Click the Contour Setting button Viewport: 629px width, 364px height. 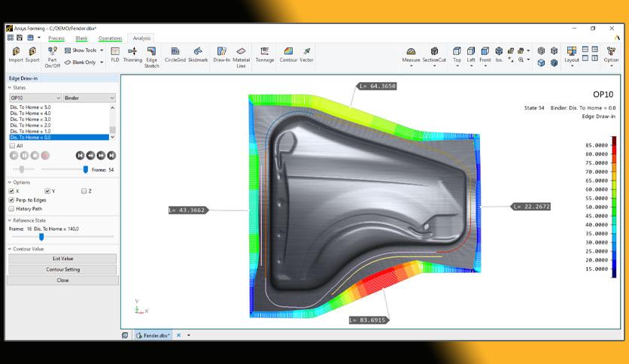pyautogui.click(x=62, y=269)
